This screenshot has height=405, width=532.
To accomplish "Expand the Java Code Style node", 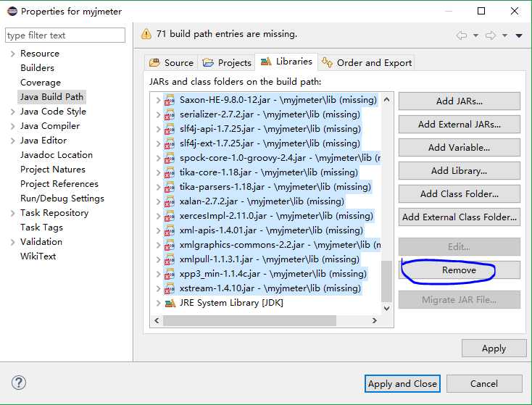I will [x=12, y=112].
